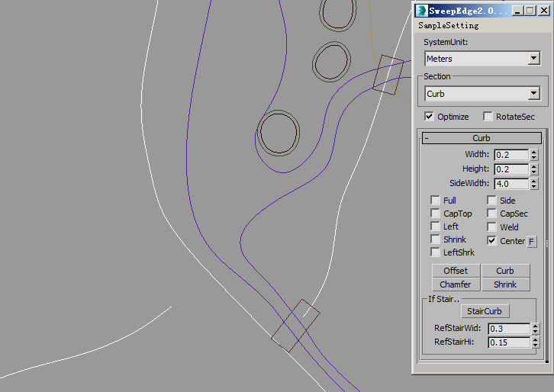This screenshot has height=392, width=554.
Task: Uncheck the Optimize checkbox
Action: (429, 116)
